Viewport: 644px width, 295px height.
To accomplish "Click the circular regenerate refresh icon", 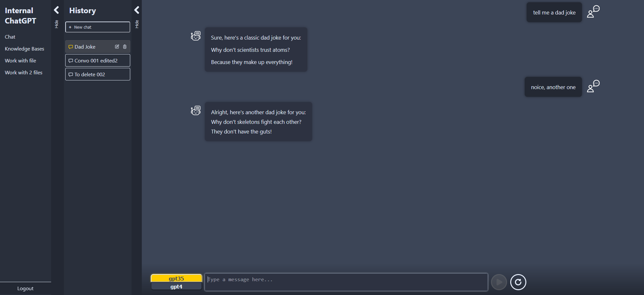I will pos(518,282).
